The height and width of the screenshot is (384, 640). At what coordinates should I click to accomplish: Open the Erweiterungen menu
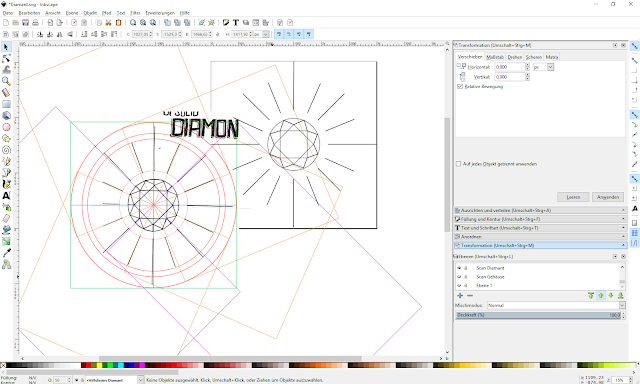click(160, 13)
